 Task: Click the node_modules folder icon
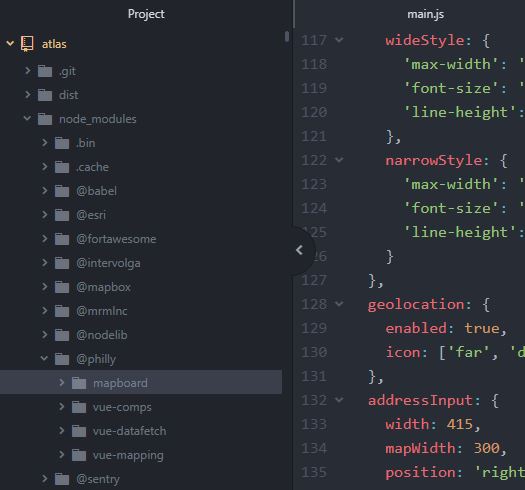click(x=45, y=119)
